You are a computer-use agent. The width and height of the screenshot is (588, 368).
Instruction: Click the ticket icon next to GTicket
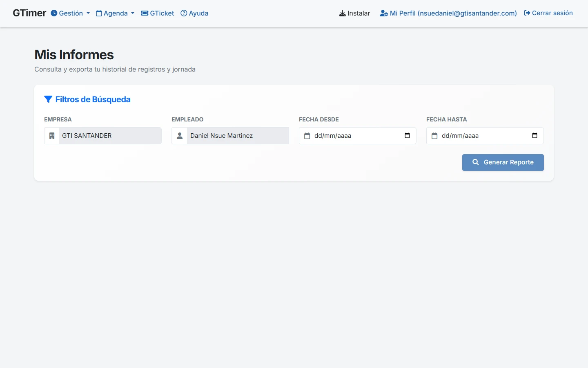[x=145, y=13]
